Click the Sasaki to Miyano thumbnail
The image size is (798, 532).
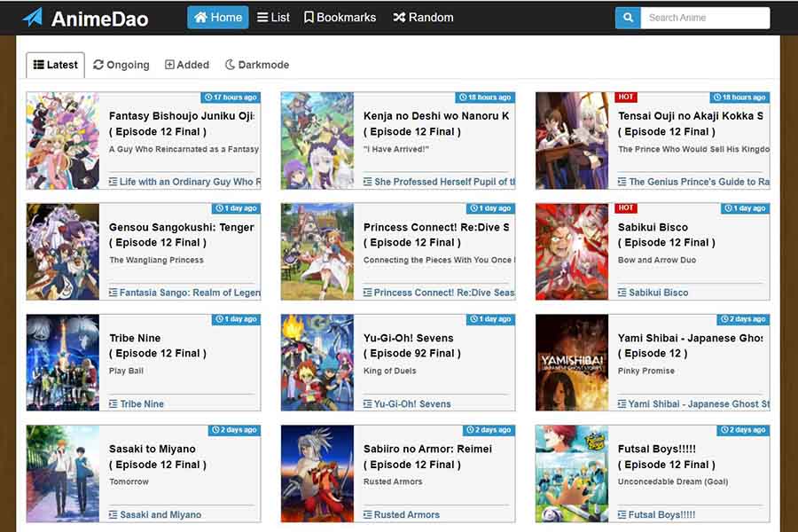pyautogui.click(x=63, y=473)
